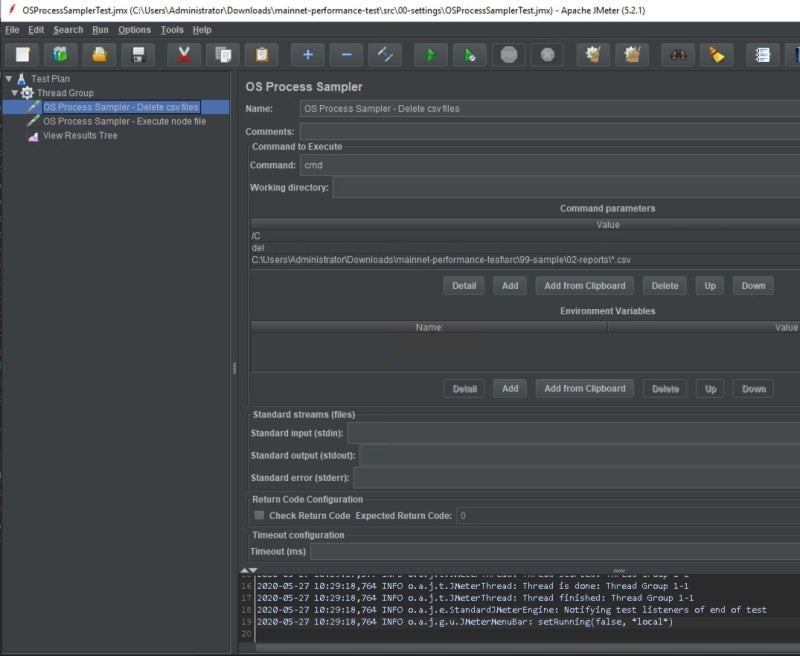Select View Results Tree in tree
The image size is (800, 656).
coord(80,136)
